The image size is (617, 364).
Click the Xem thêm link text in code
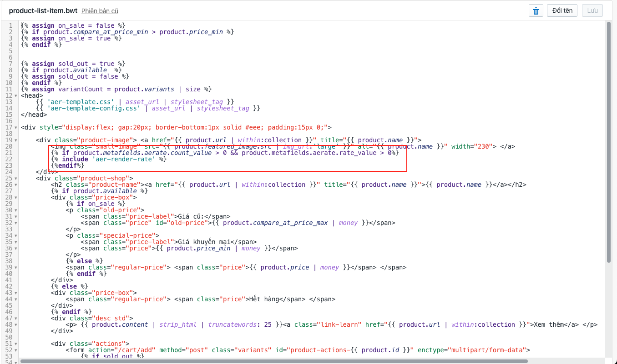coord(548,325)
